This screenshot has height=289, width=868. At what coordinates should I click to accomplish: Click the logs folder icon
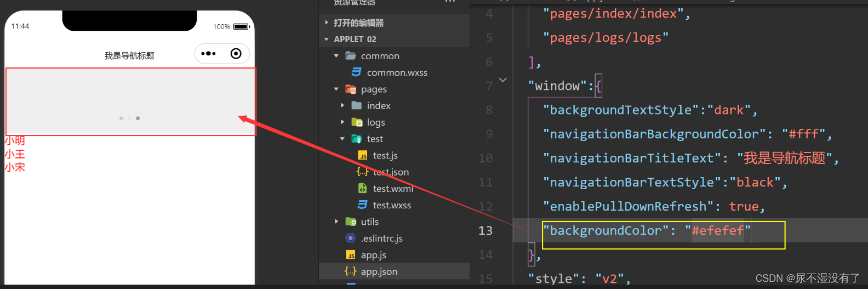tap(357, 122)
